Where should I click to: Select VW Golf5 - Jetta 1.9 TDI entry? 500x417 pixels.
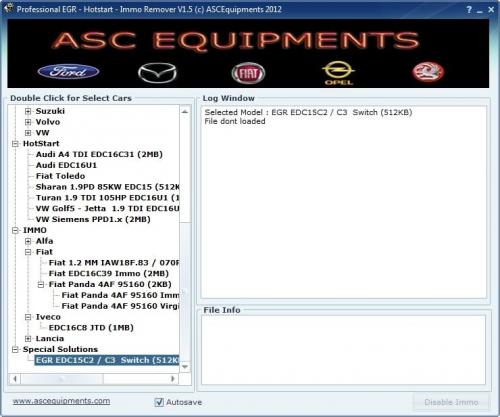coord(107,209)
